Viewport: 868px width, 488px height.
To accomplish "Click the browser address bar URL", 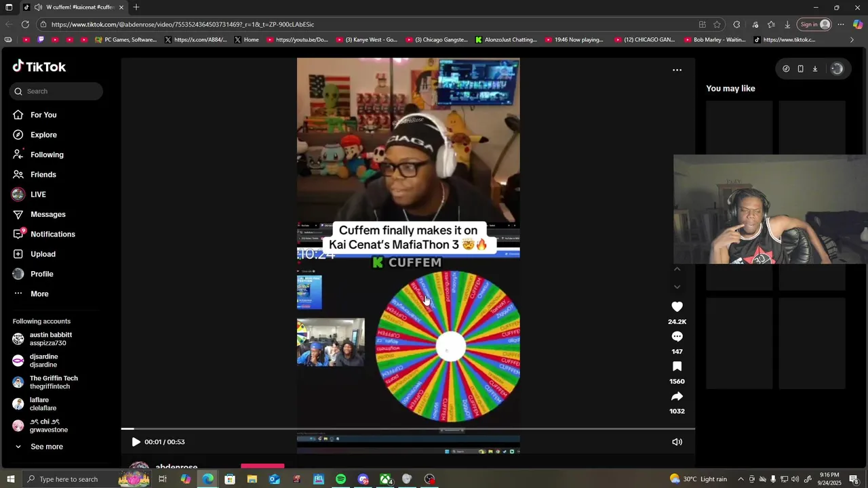I will [182, 24].
